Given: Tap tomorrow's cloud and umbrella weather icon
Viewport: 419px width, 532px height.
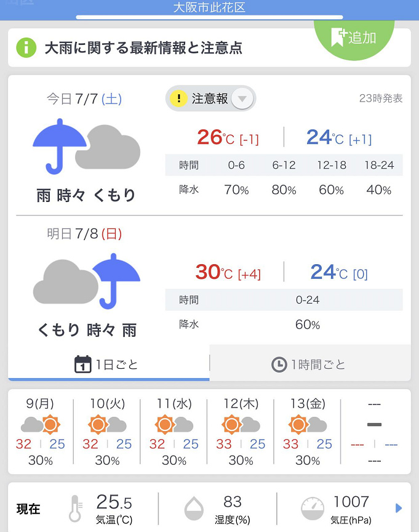Looking at the screenshot, I should tap(86, 281).
